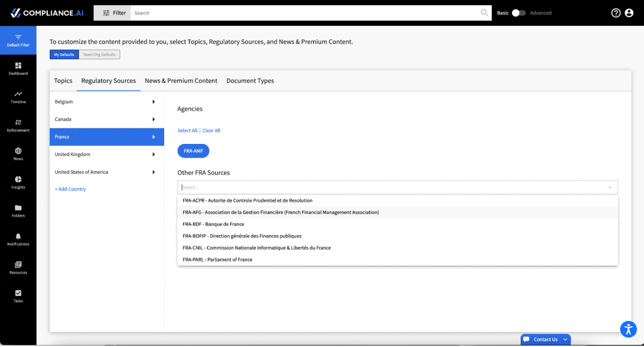Deselect the FRA-AMF agency chip
Viewport: 644px width, 347px height.
coord(193,151)
